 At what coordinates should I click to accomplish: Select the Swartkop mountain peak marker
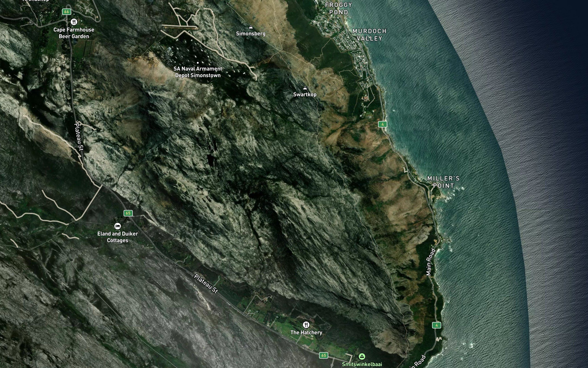(305, 88)
